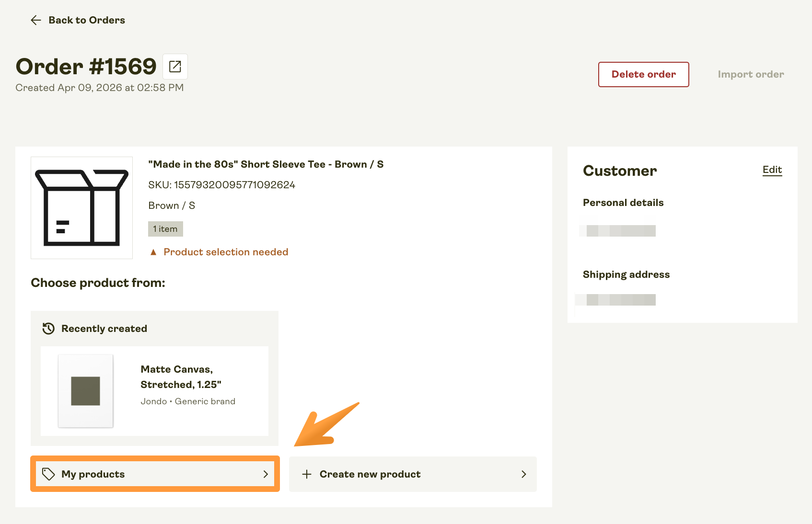
Task: Open order in external link icon
Action: (175, 66)
